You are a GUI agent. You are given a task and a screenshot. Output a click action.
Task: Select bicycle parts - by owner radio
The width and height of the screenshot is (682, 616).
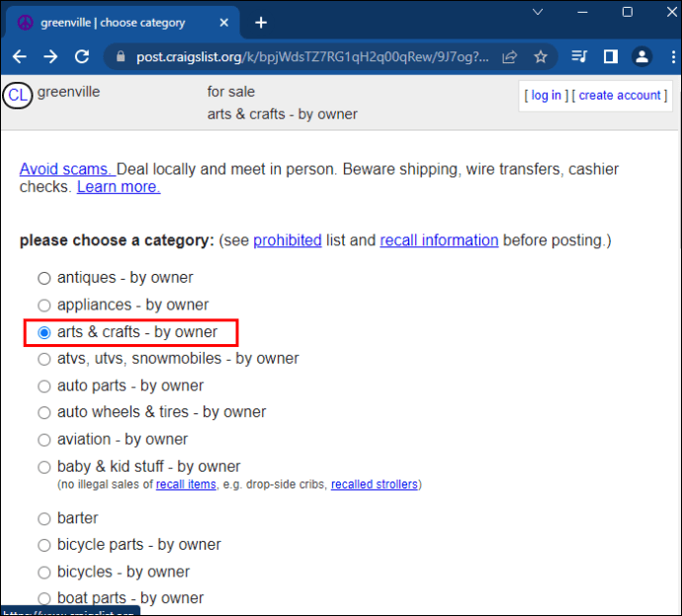tap(43, 546)
